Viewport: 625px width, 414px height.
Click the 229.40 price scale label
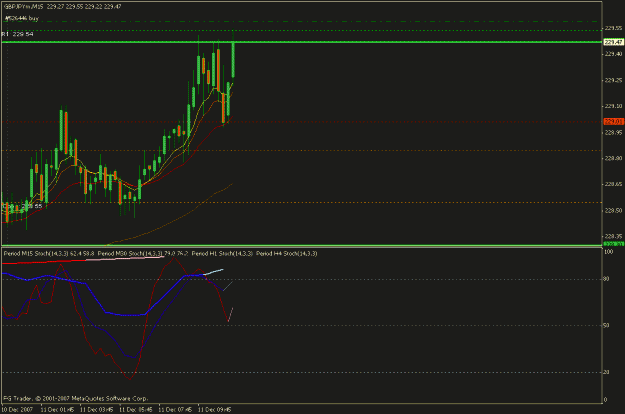(613, 54)
